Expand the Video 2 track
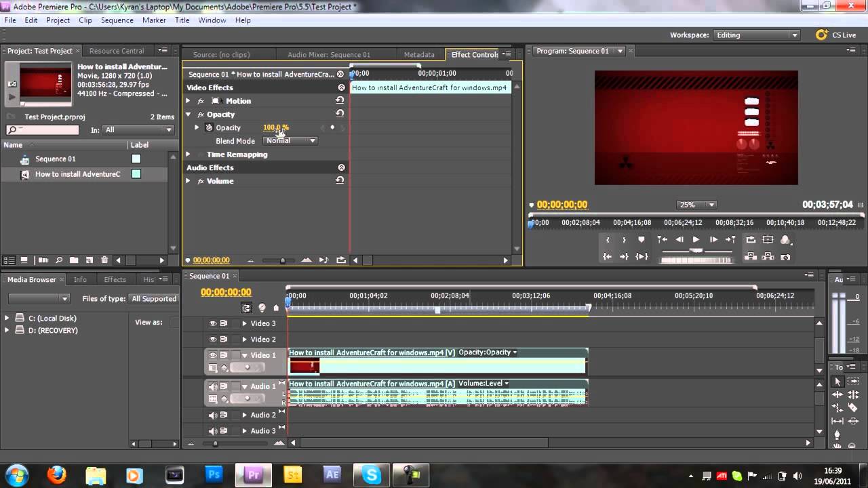 tap(244, 340)
